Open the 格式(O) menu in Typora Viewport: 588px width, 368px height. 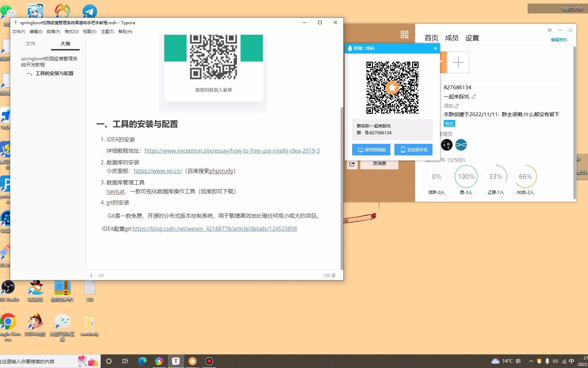pos(71,32)
